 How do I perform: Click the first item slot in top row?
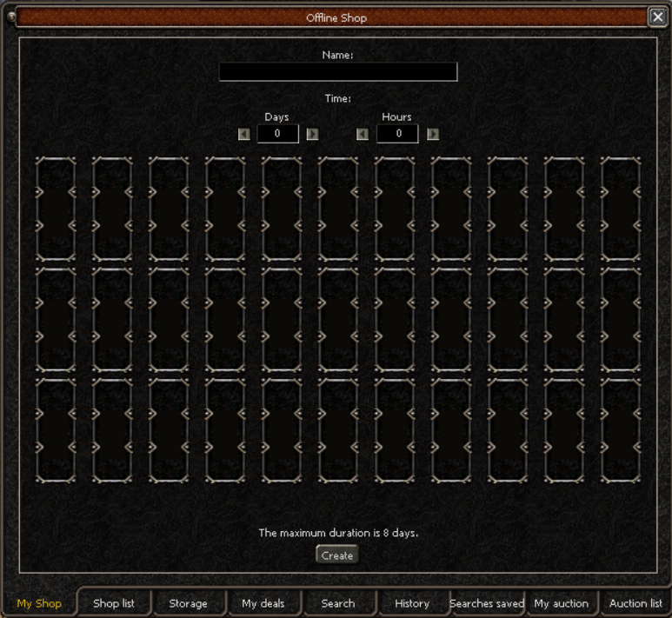click(56, 209)
